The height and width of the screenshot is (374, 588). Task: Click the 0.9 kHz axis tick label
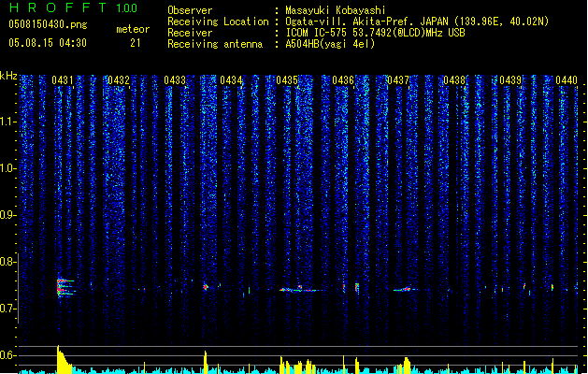[x=8, y=215]
